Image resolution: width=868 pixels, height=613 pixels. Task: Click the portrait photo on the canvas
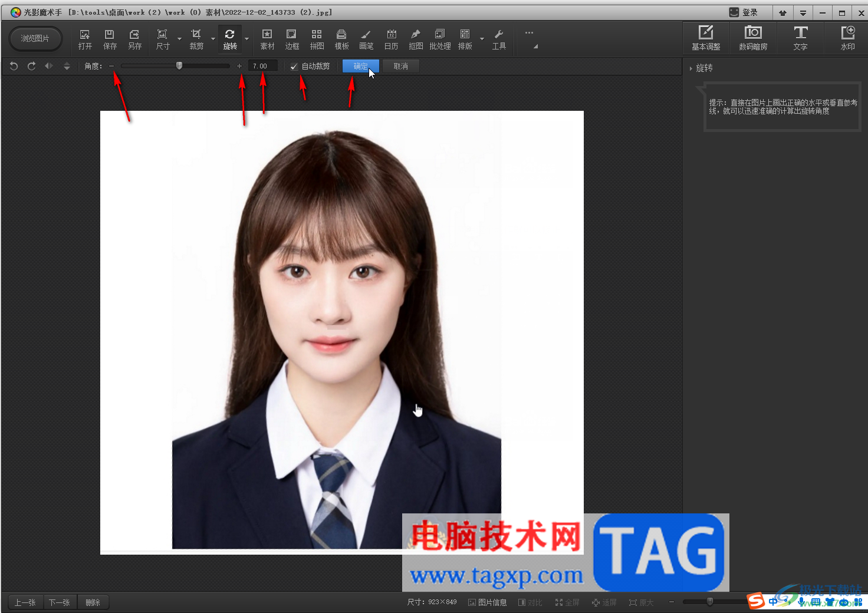(x=342, y=332)
